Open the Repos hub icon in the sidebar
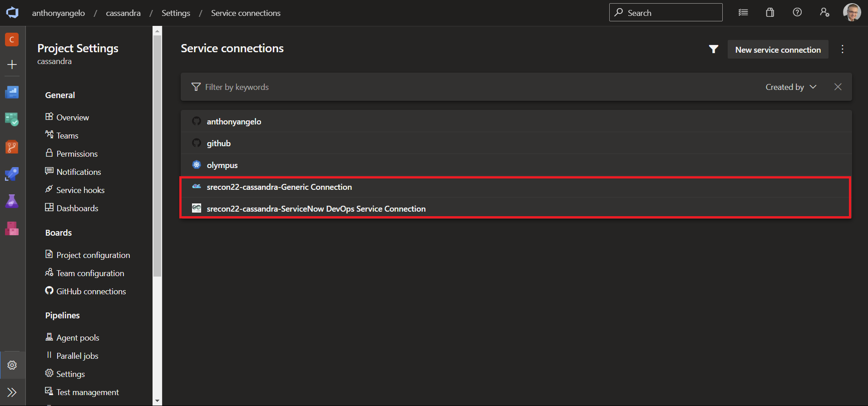The image size is (868, 406). point(12,147)
